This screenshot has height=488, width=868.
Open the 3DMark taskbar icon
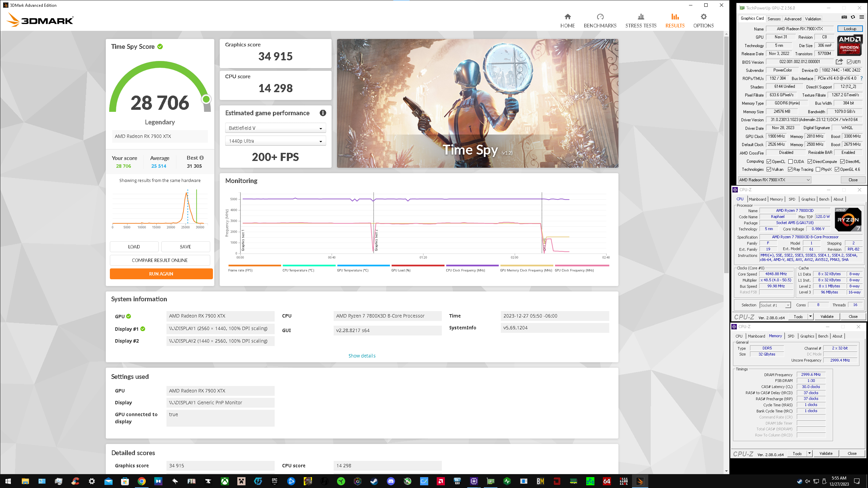pyautogui.click(x=640, y=481)
